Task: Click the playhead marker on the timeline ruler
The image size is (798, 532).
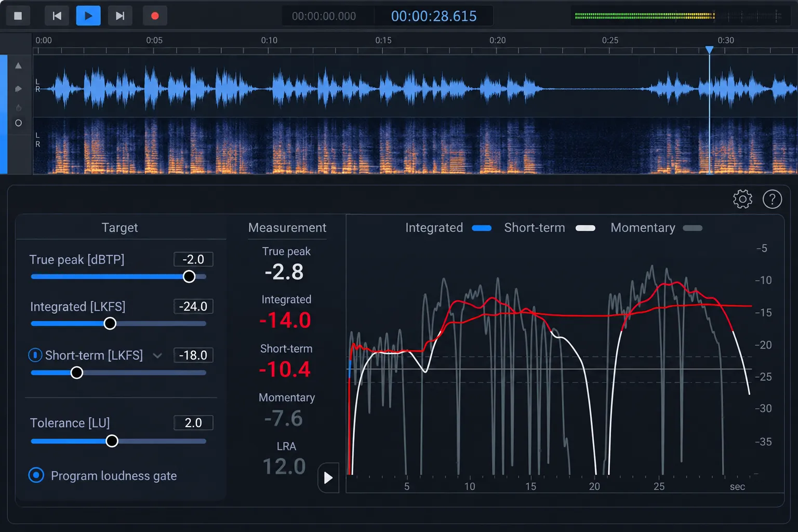Action: (709, 50)
